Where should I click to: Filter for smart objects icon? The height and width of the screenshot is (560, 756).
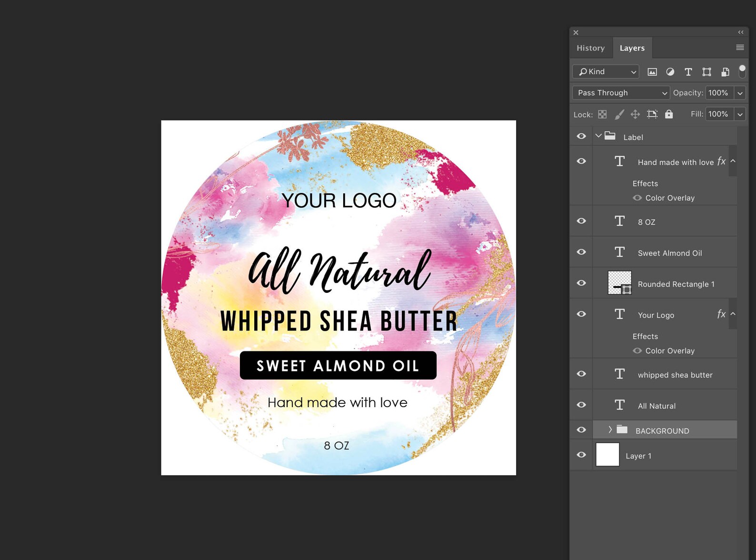click(x=725, y=72)
